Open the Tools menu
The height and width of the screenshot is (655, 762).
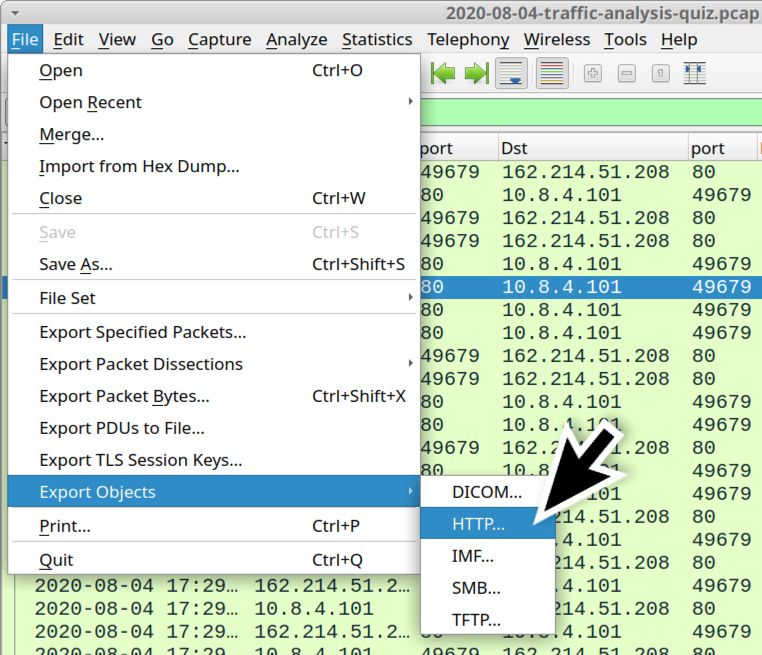tap(625, 39)
